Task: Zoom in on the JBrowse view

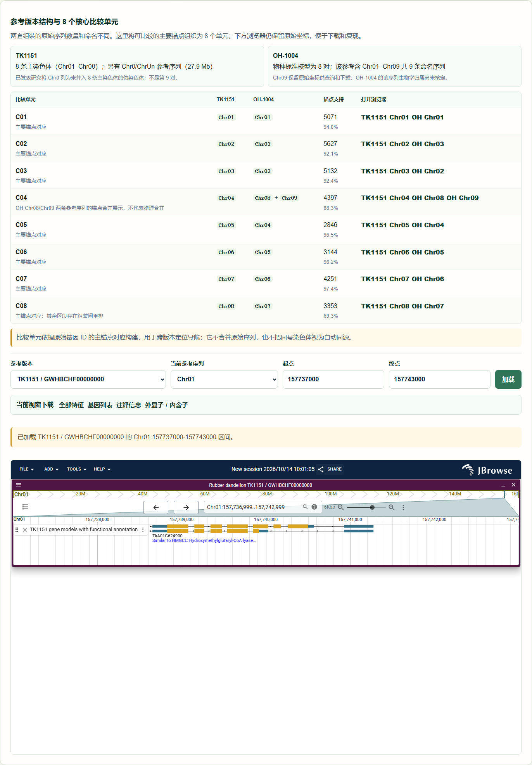Action: click(392, 507)
